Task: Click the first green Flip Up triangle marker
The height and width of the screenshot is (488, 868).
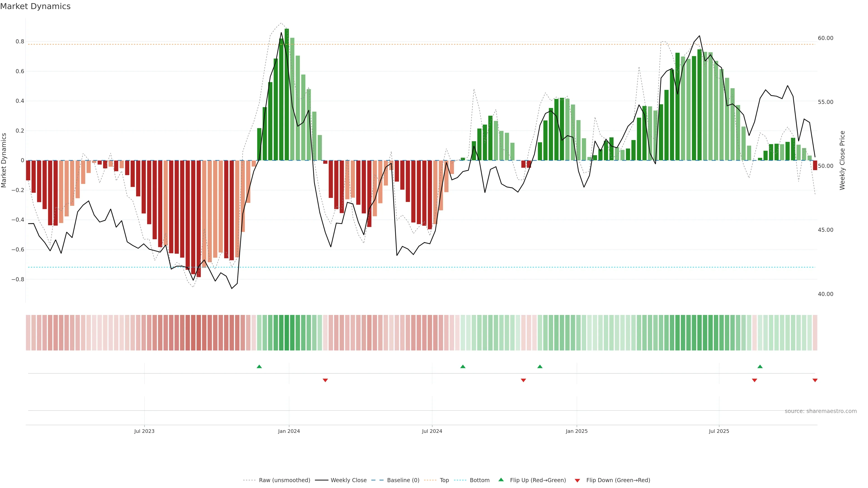Action: coord(259,366)
